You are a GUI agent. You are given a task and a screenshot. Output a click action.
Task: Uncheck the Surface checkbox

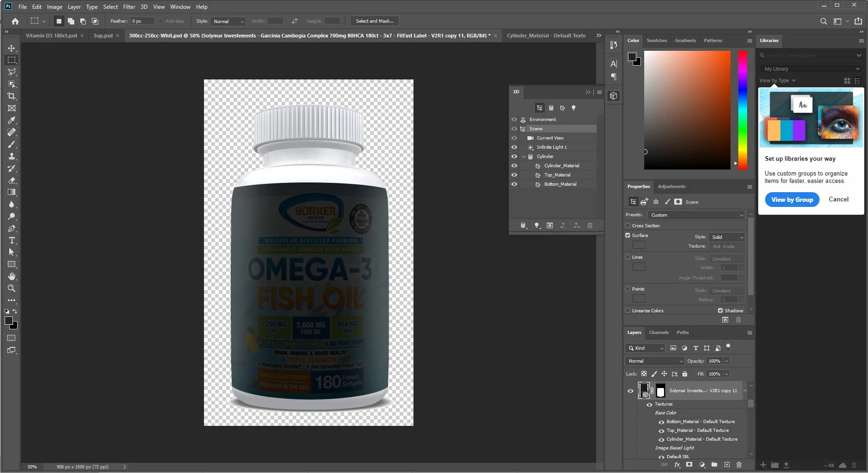coord(628,235)
